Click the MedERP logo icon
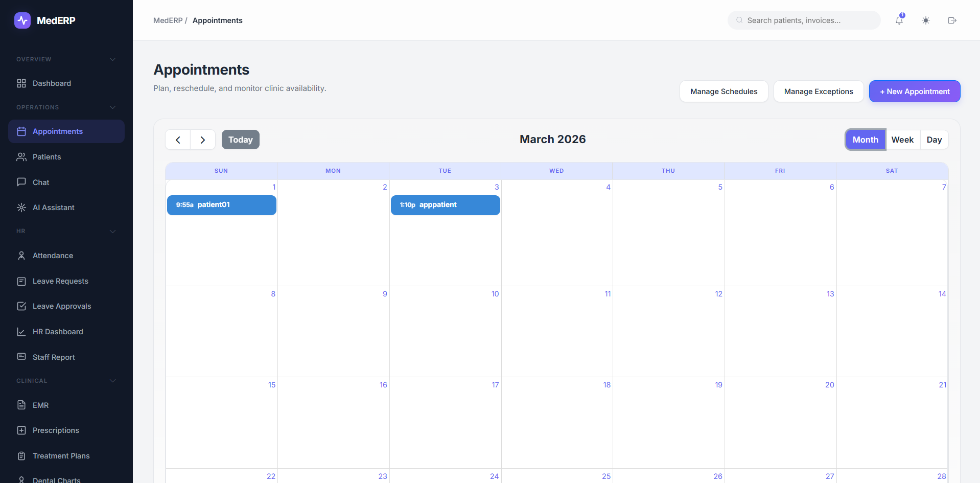 pos(22,20)
